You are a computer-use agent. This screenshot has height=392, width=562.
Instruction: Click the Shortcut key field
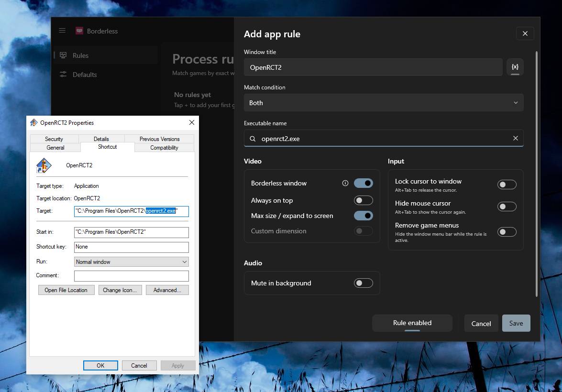[131, 247]
